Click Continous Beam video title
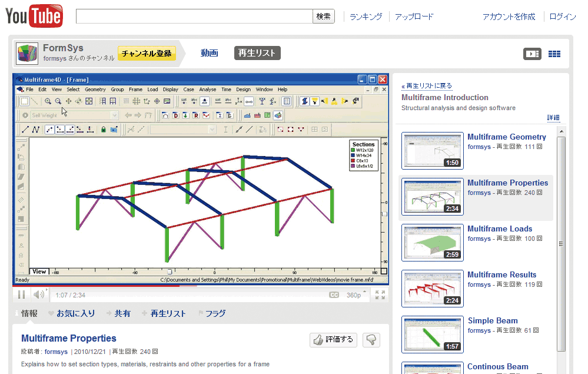This screenshot has width=588, height=374. click(x=497, y=366)
